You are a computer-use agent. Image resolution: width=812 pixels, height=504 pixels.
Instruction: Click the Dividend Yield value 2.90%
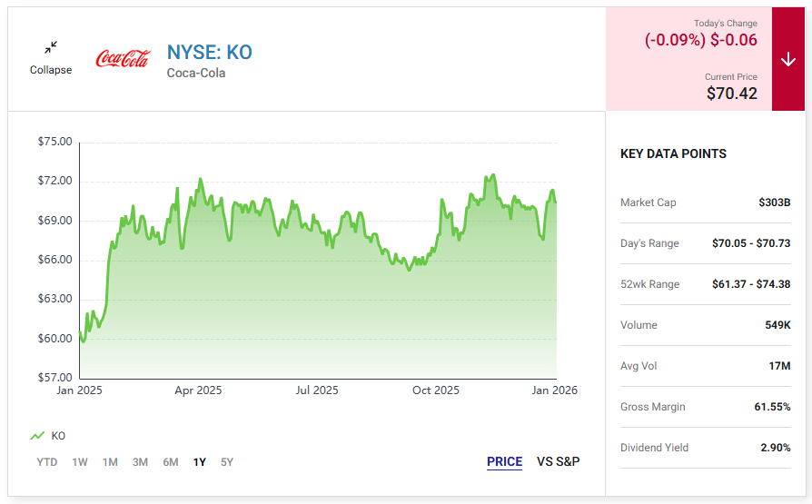[x=776, y=448]
